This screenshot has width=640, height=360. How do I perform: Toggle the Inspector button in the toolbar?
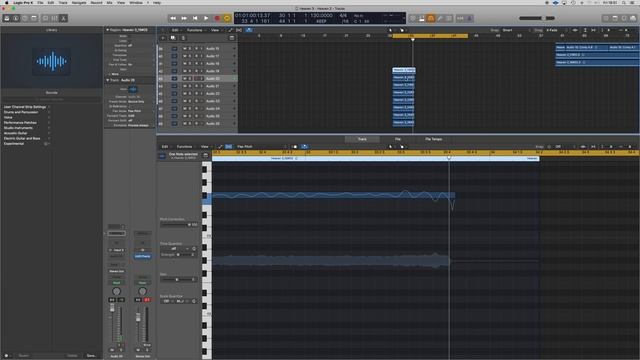point(16,18)
